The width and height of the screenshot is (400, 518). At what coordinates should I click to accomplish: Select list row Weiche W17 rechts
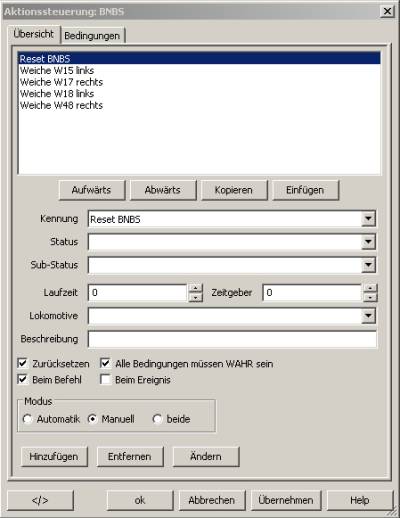pos(199,82)
